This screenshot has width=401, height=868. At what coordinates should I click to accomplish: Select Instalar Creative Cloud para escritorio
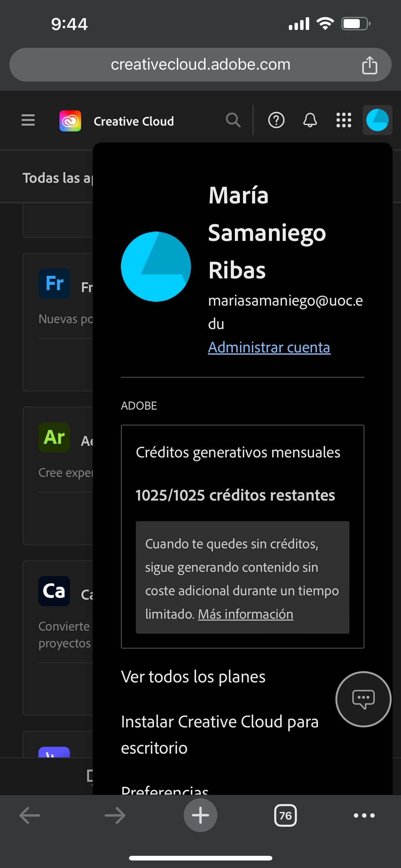point(220,735)
